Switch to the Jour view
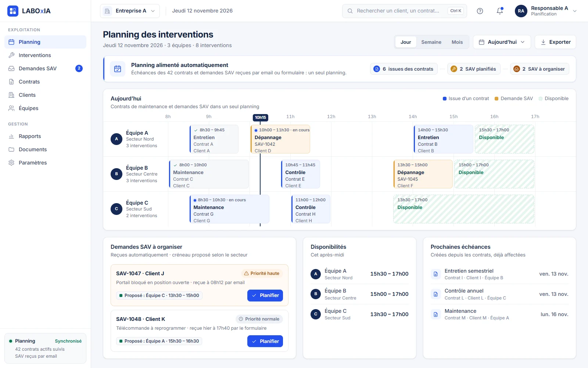This screenshot has height=368, width=588. 406,42
